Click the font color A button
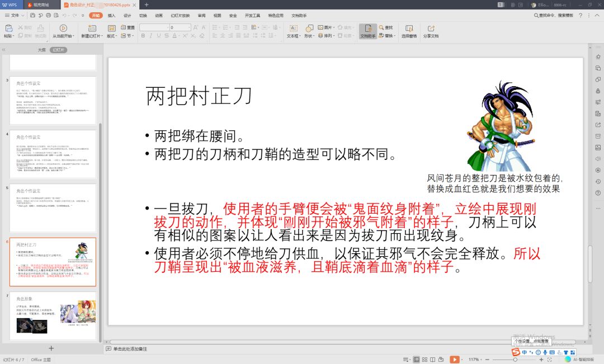This screenshot has height=364, width=604. tap(174, 35)
